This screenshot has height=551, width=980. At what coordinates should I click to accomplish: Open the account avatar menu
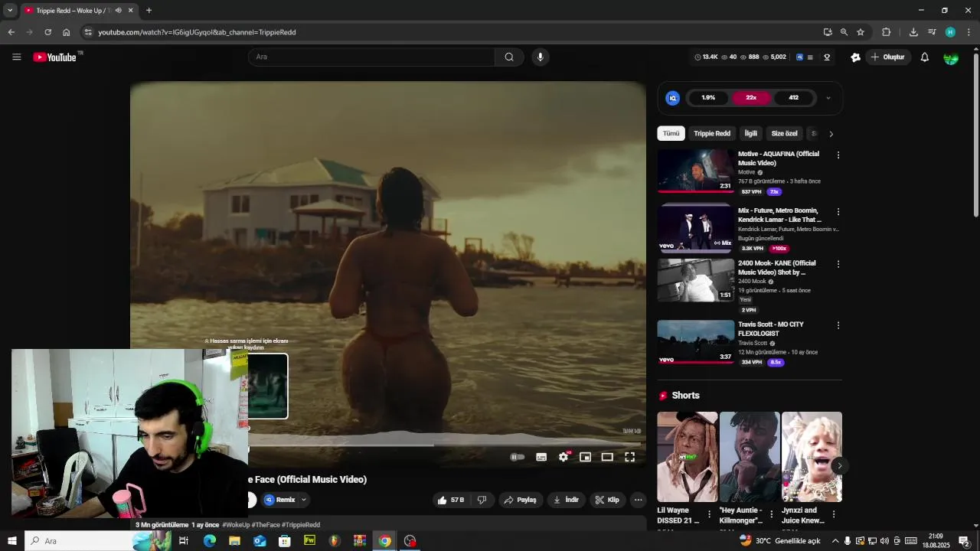(x=951, y=57)
